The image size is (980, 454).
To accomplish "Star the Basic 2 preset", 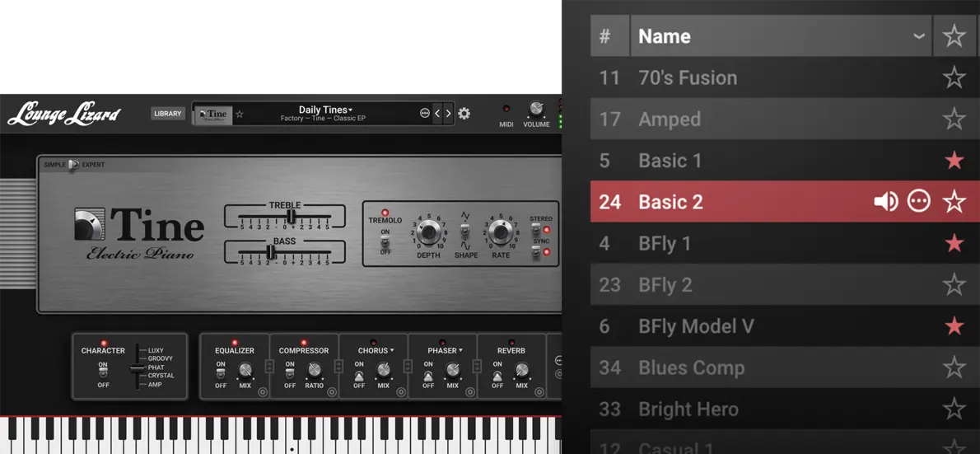I will pos(954,201).
